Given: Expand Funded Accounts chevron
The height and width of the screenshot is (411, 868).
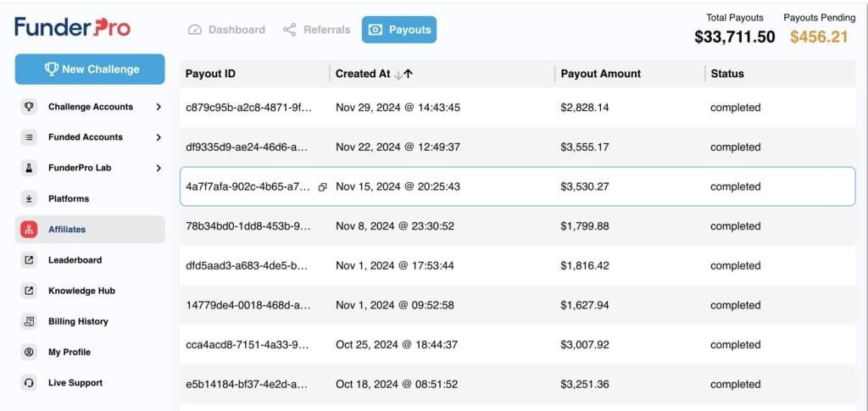Looking at the screenshot, I should point(159,137).
